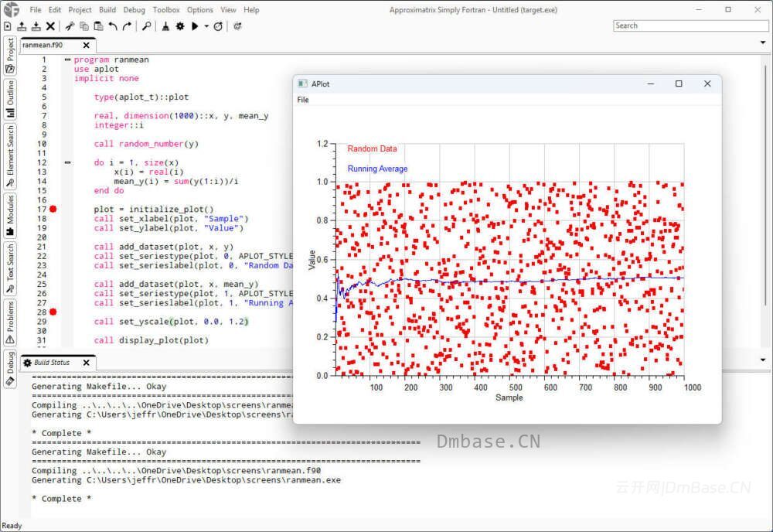Click line number 31 in the gutter
Viewport: 773px width, 532px height.
click(42, 340)
